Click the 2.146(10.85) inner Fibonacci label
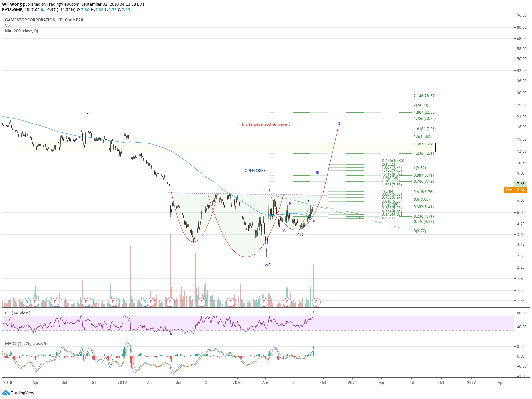Screen dimensions: 532x399 [x=393, y=161]
